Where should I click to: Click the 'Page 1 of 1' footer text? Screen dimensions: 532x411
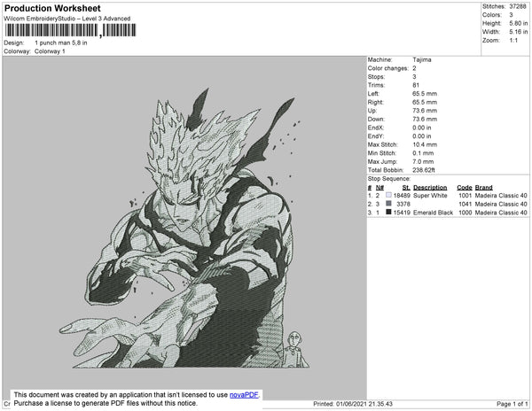pos(512,404)
